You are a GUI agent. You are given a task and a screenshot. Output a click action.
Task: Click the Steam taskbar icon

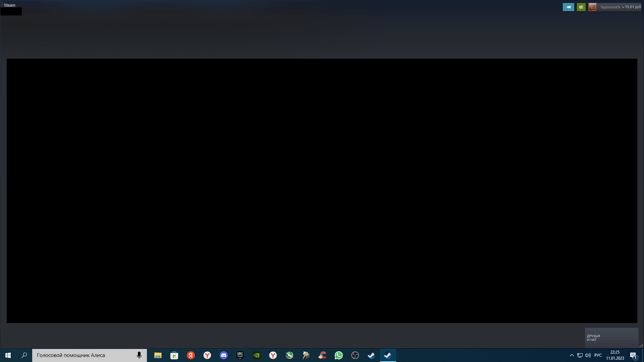pyautogui.click(x=388, y=355)
